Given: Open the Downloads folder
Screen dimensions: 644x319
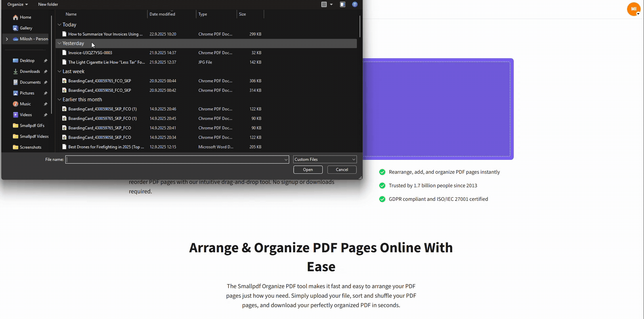Looking at the screenshot, I should tap(30, 71).
